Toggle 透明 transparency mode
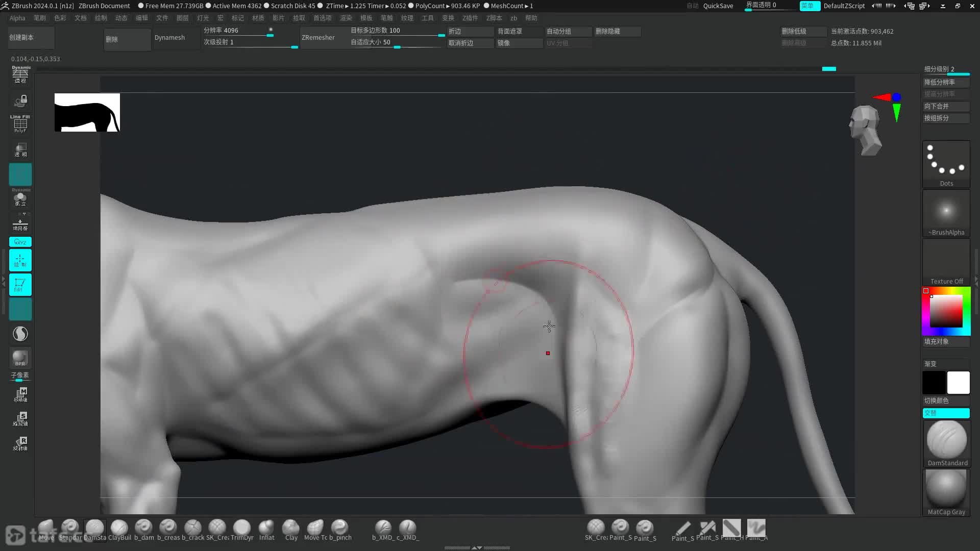980x551 pixels. click(x=20, y=150)
